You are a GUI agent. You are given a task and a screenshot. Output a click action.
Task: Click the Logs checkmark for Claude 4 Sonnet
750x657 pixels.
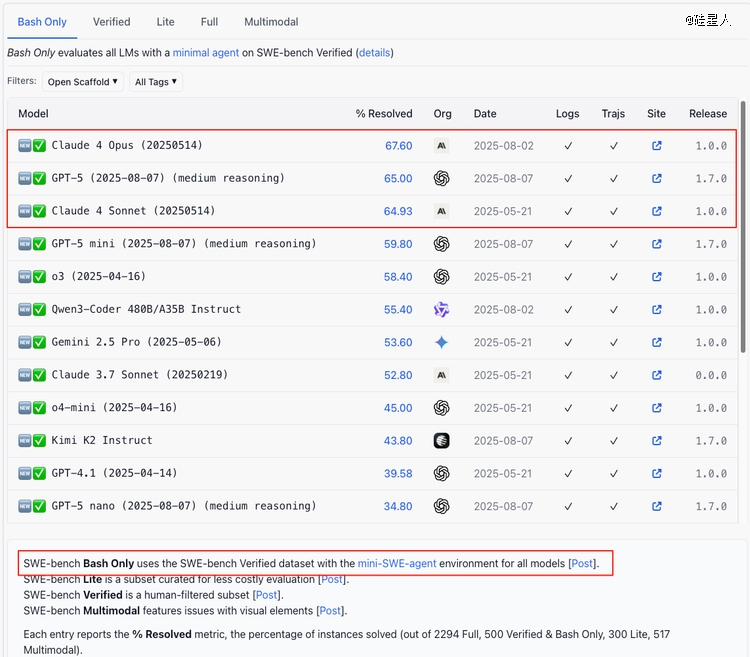[x=567, y=211]
